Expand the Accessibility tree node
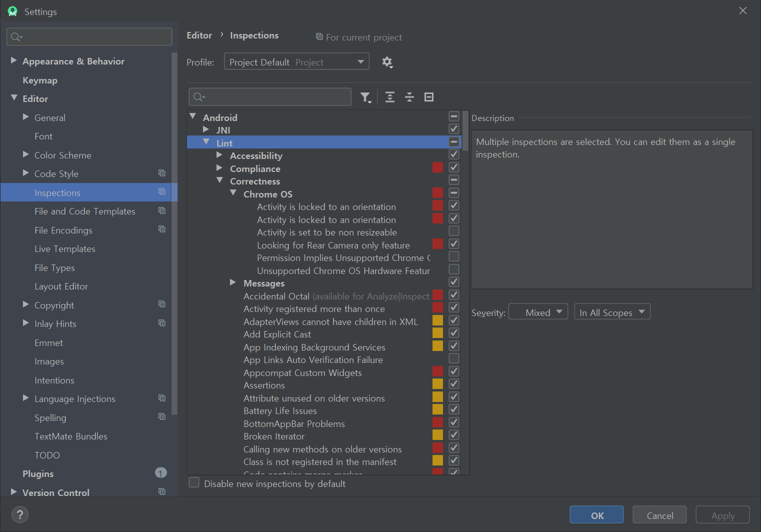The height and width of the screenshot is (532, 761). (219, 155)
